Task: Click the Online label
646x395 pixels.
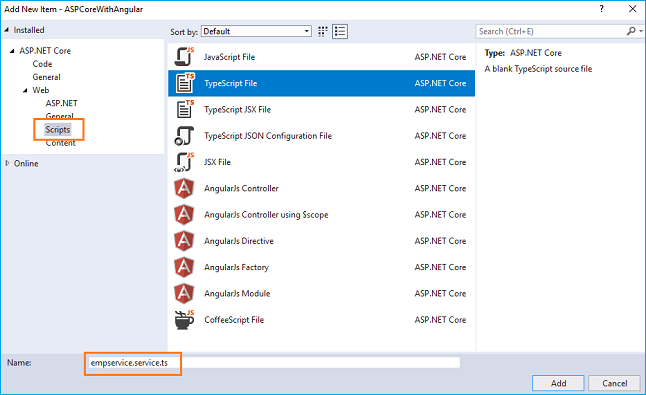Action: click(26, 164)
